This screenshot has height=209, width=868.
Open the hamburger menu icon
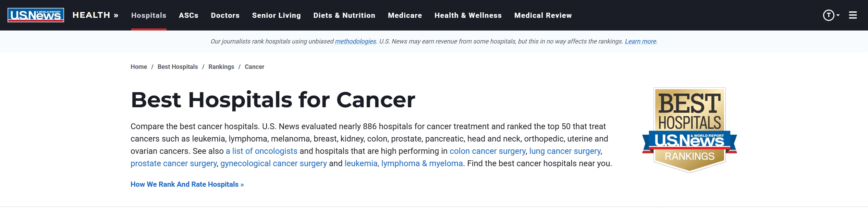853,15
